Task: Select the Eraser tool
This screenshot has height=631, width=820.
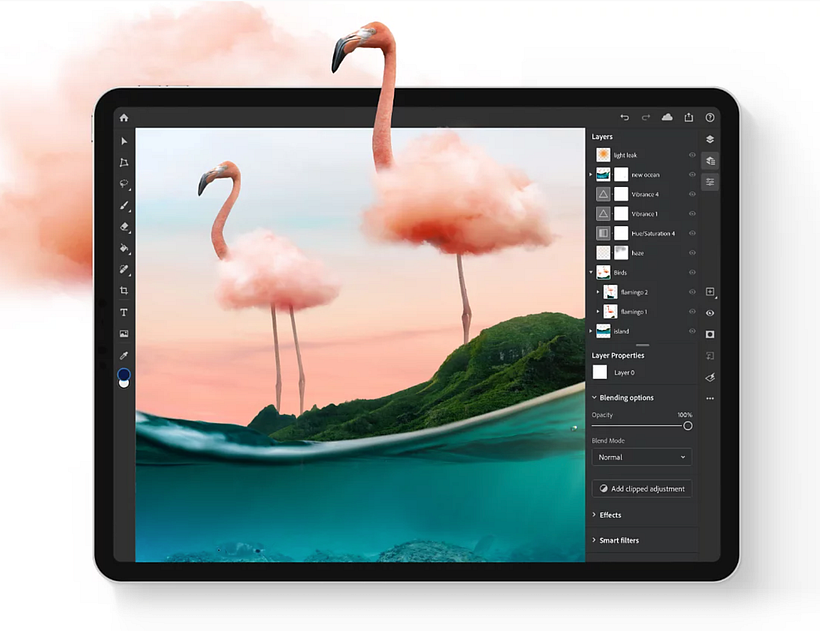Action: [124, 226]
